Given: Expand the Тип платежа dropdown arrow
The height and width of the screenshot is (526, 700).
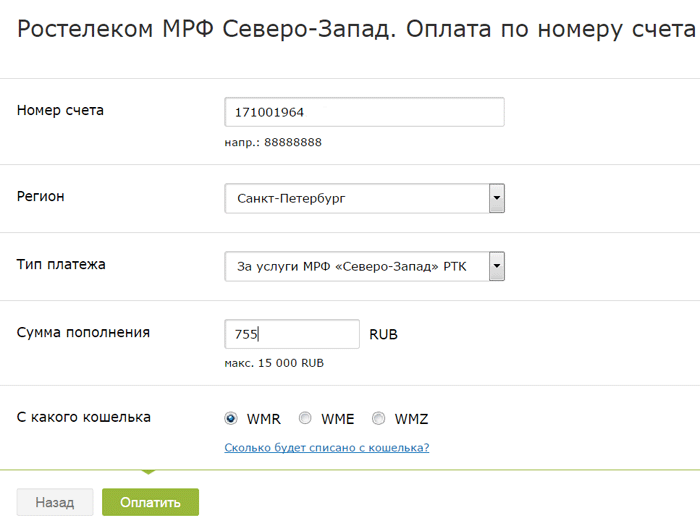Looking at the screenshot, I should (496, 266).
